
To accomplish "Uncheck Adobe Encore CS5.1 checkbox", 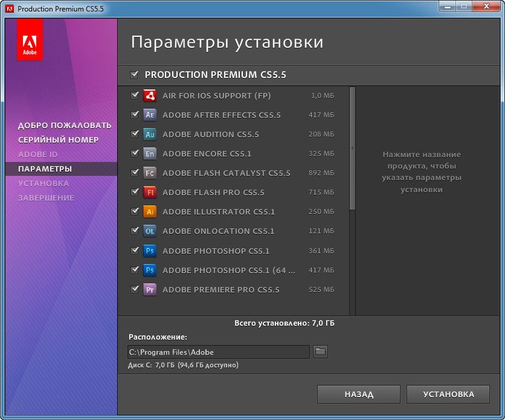I will click(x=135, y=153).
